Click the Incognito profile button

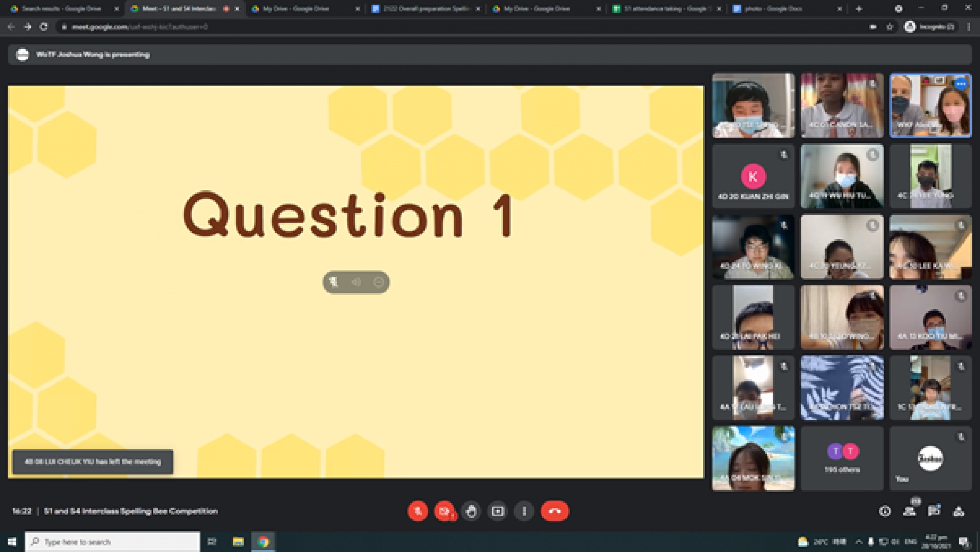click(930, 27)
